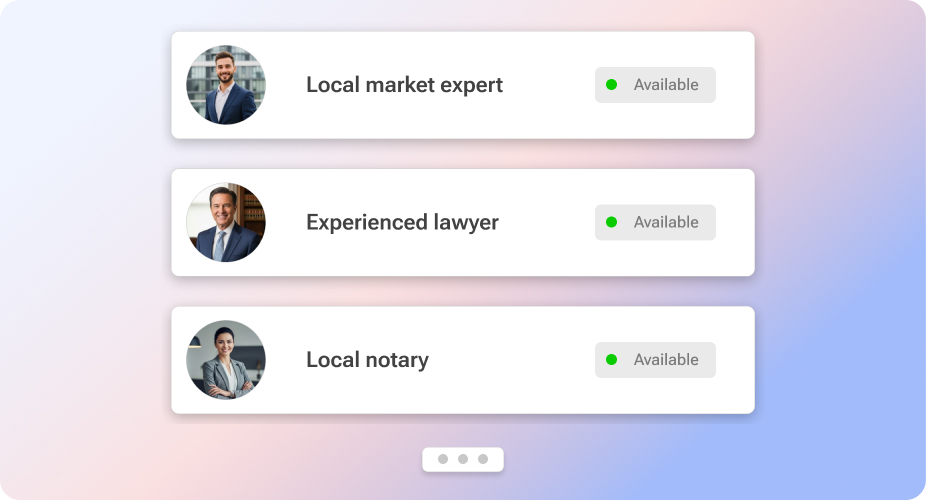Click the green status dot for Local notary
The height and width of the screenshot is (500, 926).
click(x=612, y=360)
